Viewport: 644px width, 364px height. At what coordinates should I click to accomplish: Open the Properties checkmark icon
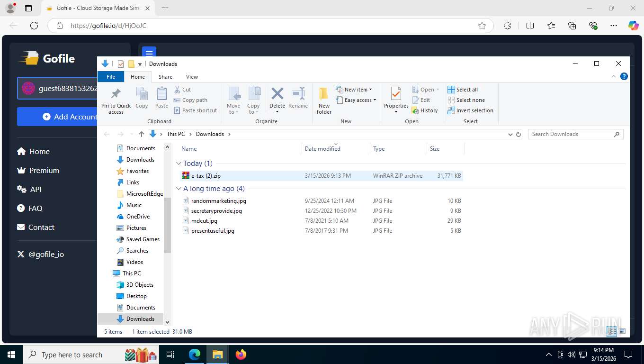coord(396,93)
